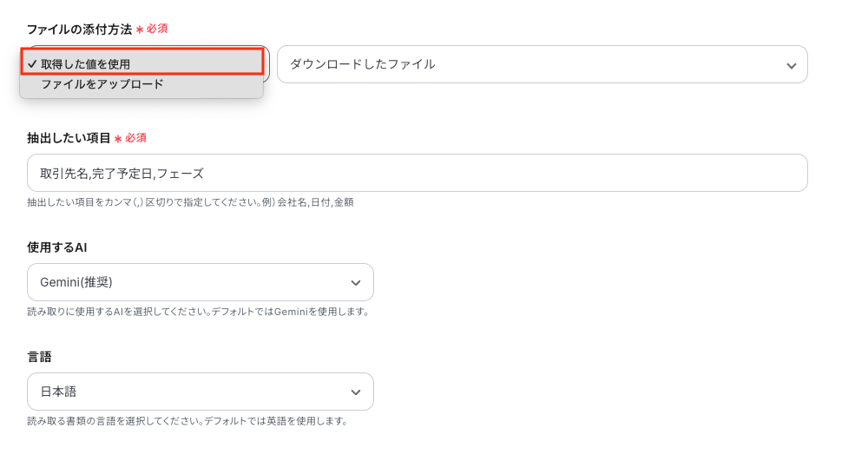Click the 言語 label
The width and height of the screenshot is (868, 461).
(40, 357)
